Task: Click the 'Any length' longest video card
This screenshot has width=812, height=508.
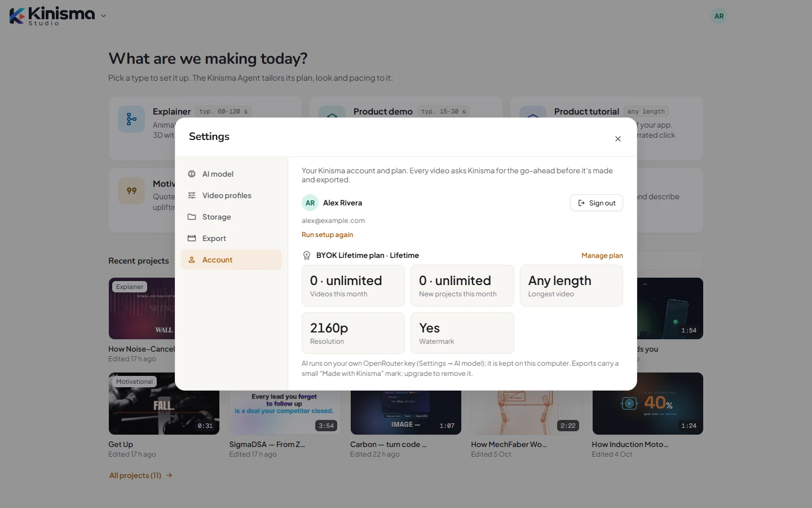Action: click(571, 286)
